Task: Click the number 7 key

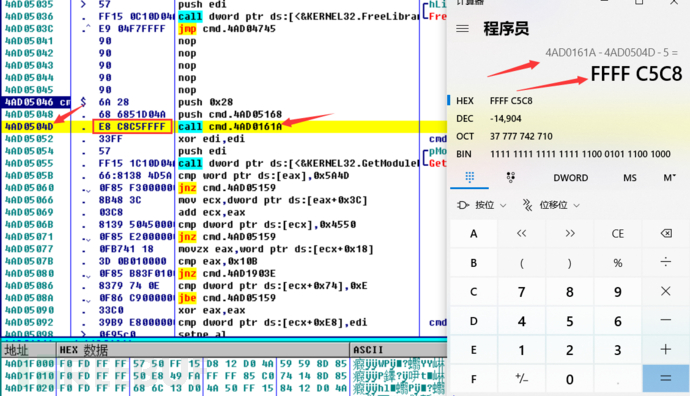Action: click(521, 291)
